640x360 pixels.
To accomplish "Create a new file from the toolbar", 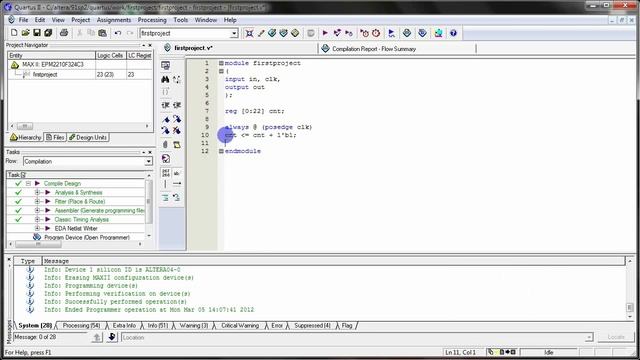I will click(x=14, y=33).
